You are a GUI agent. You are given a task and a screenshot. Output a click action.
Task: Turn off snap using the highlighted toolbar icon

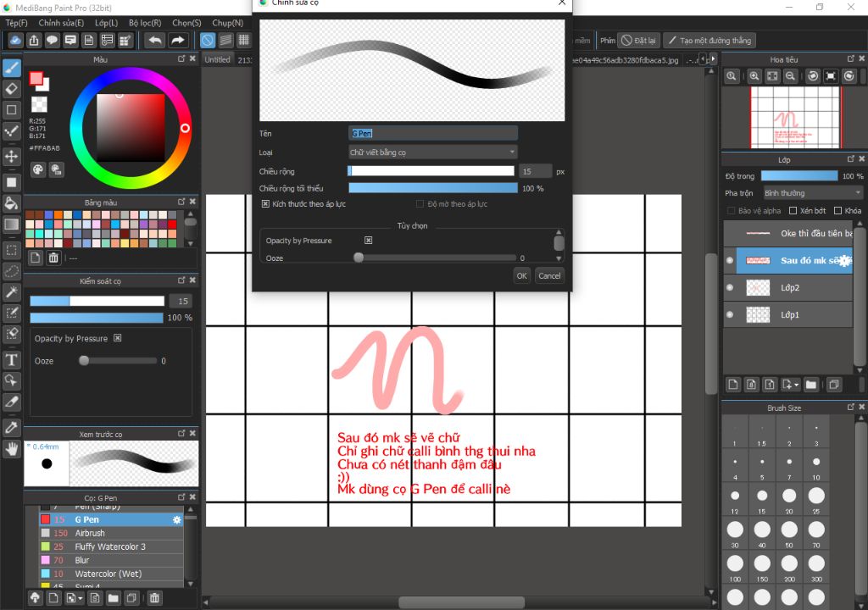(207, 41)
